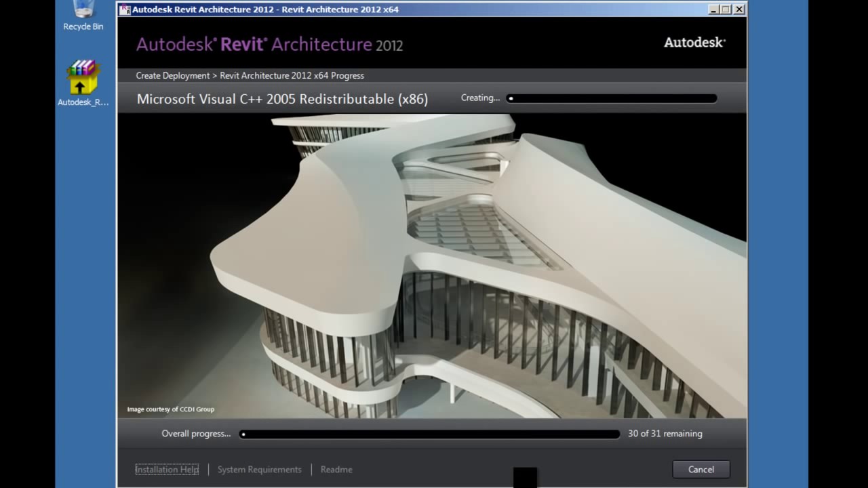Click the 'Creating...' status label

point(480,98)
